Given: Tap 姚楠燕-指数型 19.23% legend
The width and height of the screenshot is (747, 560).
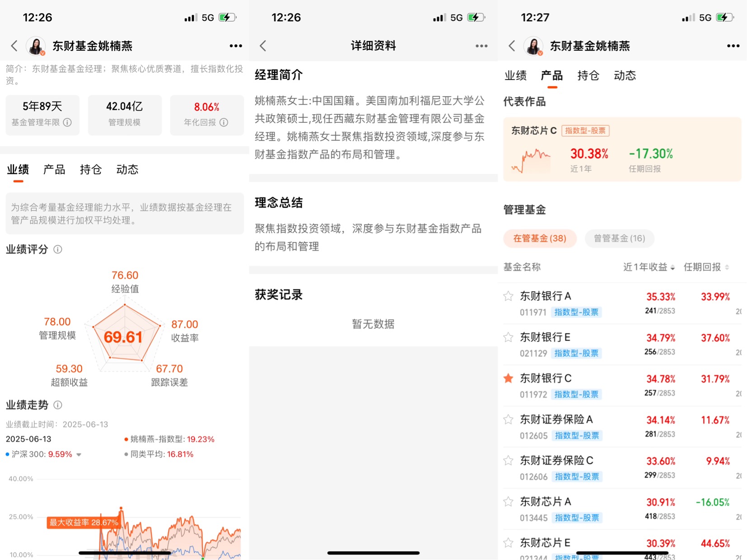Looking at the screenshot, I should 169,439.
